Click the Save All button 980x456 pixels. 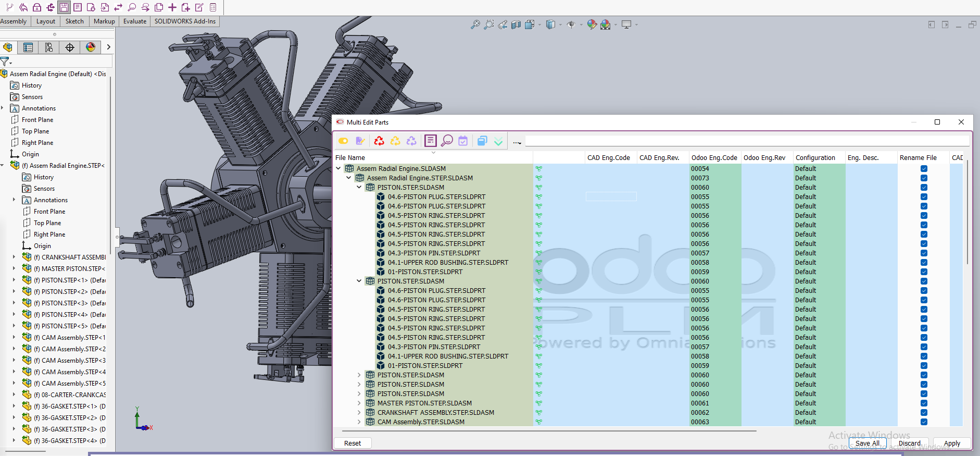click(x=868, y=443)
